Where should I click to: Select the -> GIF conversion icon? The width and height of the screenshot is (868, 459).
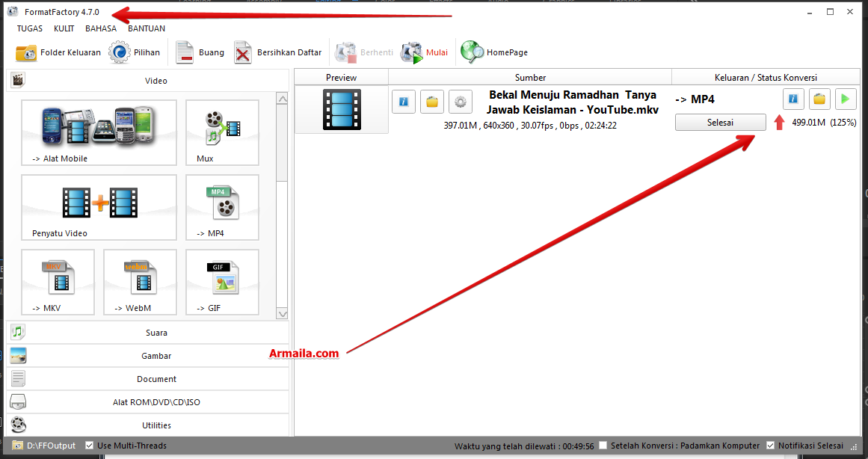coord(222,283)
